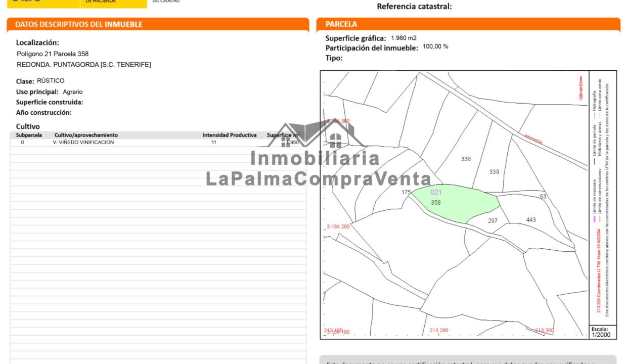627x364 pixels.
Task: Click parcel number 338 on the map
Action: coord(466,159)
